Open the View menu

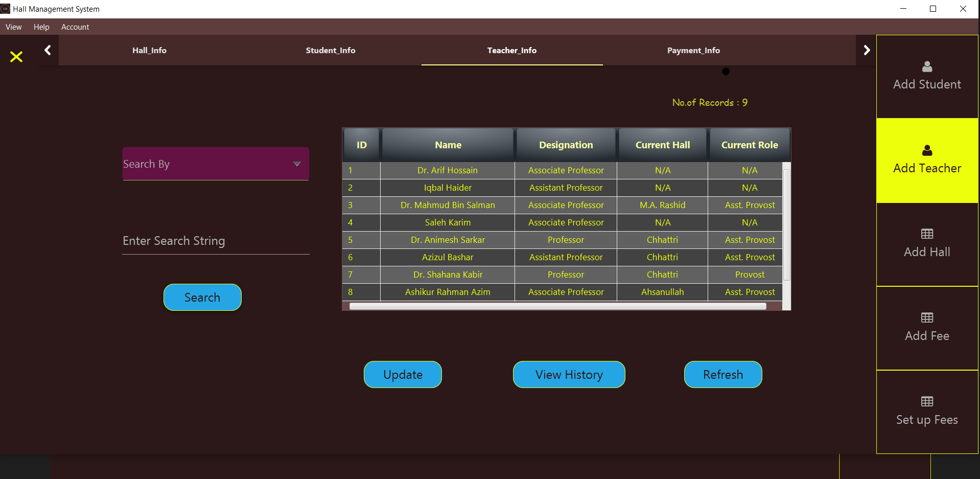tap(14, 27)
